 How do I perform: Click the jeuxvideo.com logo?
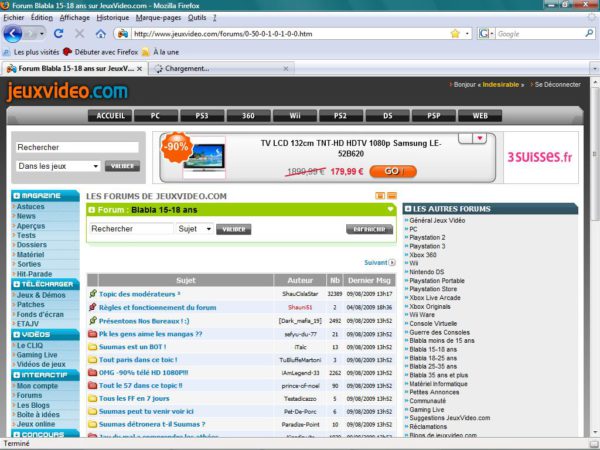[x=67, y=92]
